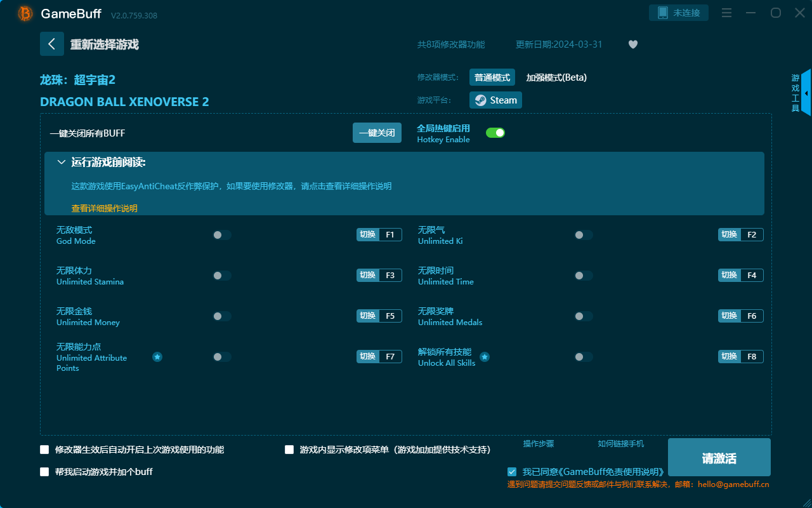Click the F3 hotkey button for Unlimited Stamina
The height and width of the screenshot is (508, 812).
[x=379, y=276]
